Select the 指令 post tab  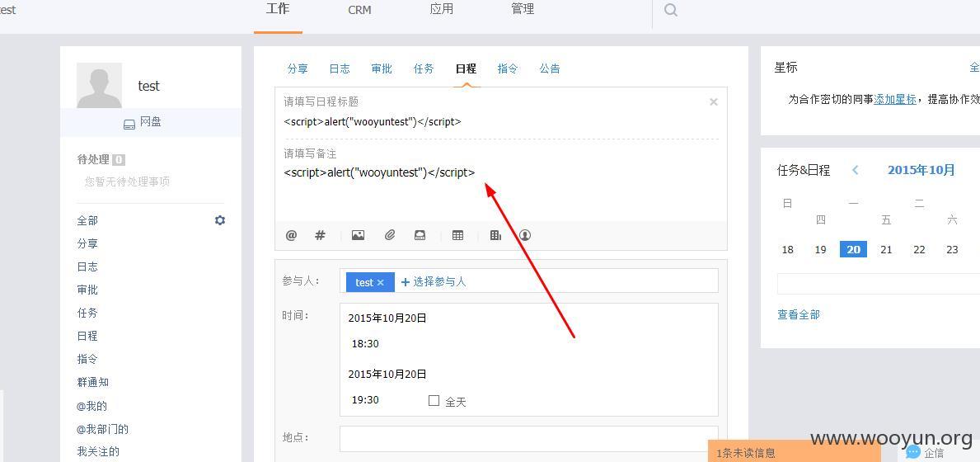click(x=508, y=68)
